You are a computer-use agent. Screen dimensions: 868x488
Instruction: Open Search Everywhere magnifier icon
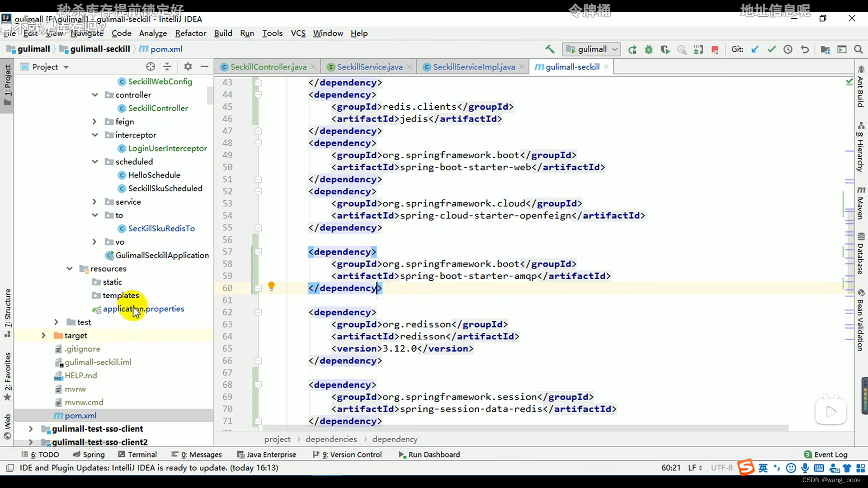[858, 49]
